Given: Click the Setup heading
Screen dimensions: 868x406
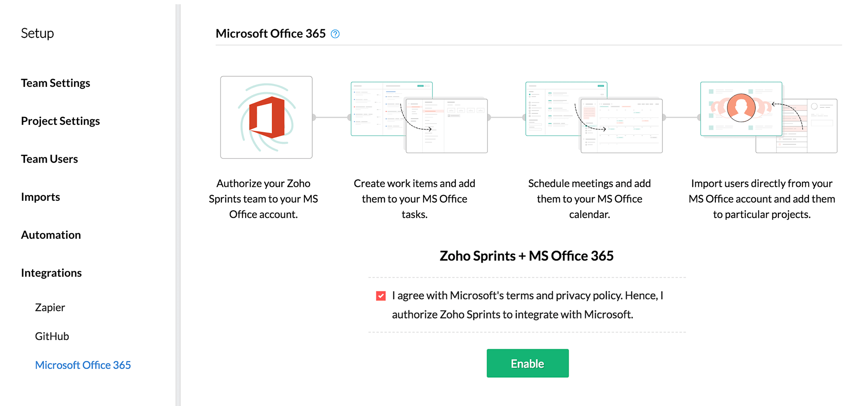Looking at the screenshot, I should (x=37, y=33).
